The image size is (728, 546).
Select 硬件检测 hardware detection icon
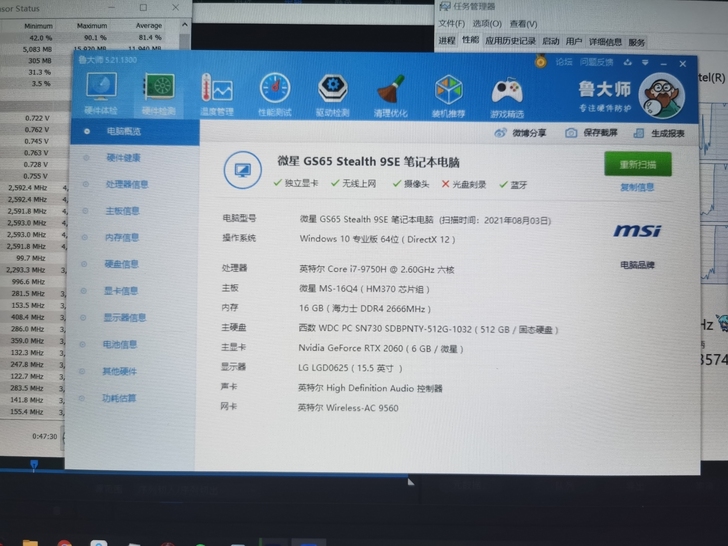159,94
